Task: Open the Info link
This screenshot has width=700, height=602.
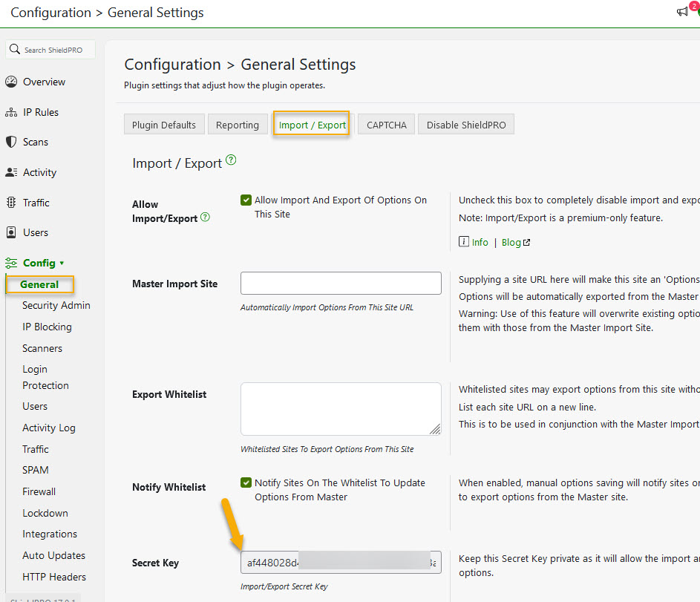Action: 480,242
